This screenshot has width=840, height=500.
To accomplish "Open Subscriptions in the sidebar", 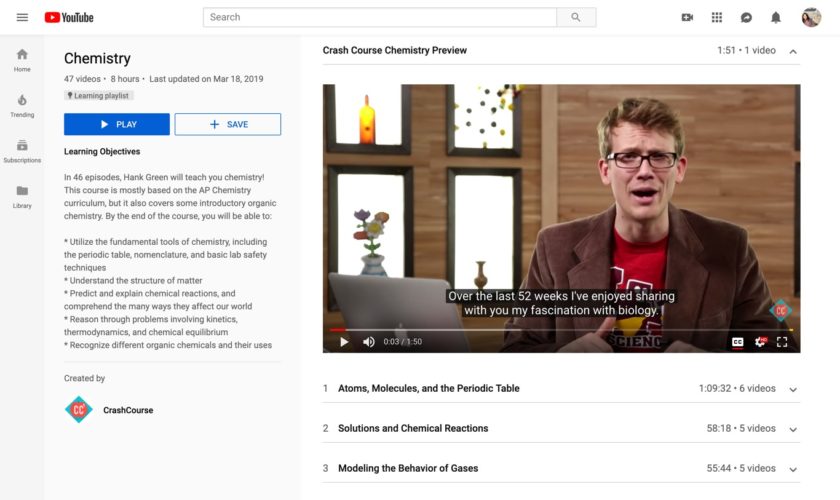I will point(22,151).
